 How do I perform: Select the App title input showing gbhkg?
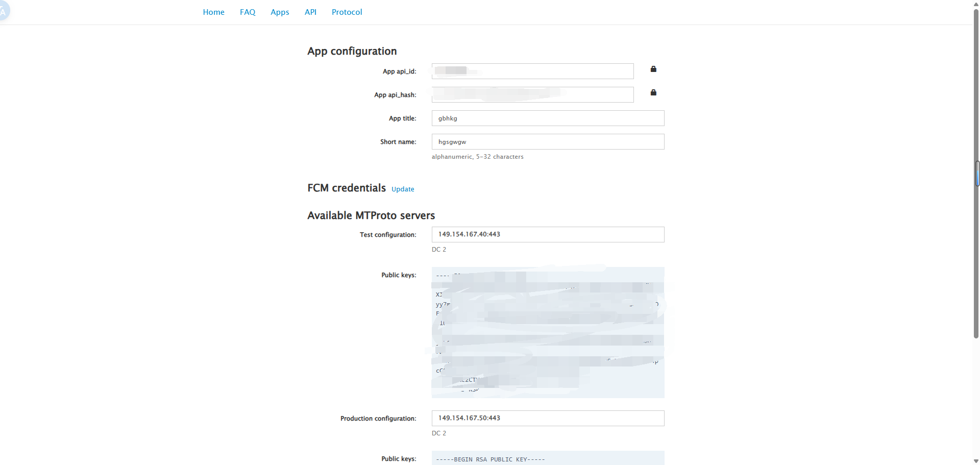click(547, 118)
